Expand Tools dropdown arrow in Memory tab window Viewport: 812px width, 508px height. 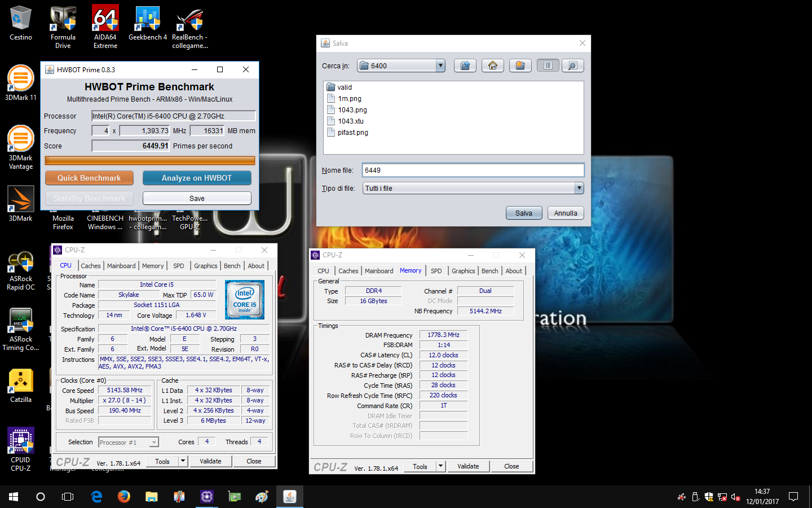(440, 466)
